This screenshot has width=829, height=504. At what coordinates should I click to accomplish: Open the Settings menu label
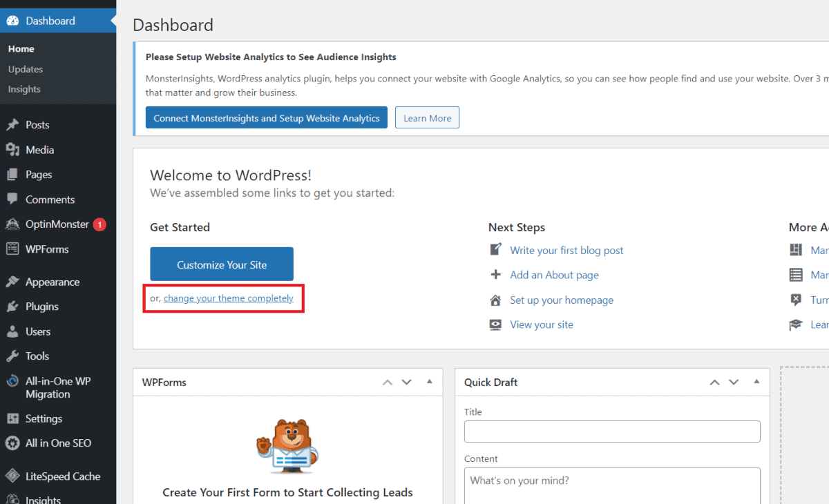[x=44, y=418]
